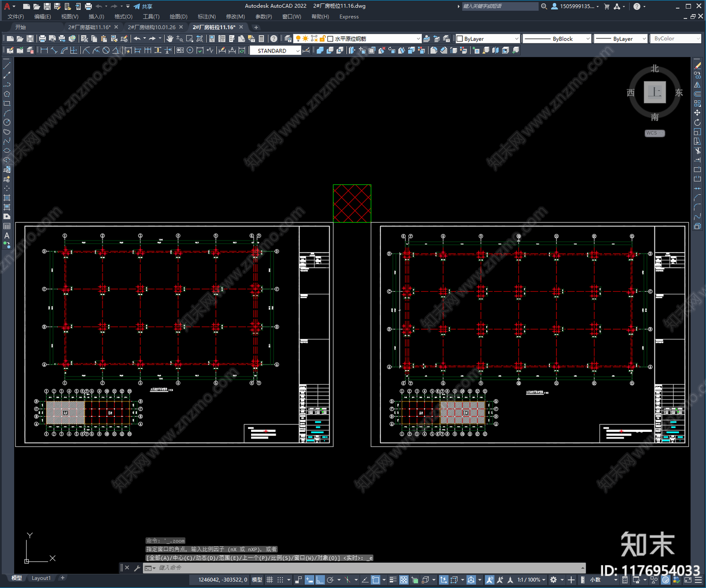
Task: Toggle snap mode in status bar
Action: tap(280, 580)
